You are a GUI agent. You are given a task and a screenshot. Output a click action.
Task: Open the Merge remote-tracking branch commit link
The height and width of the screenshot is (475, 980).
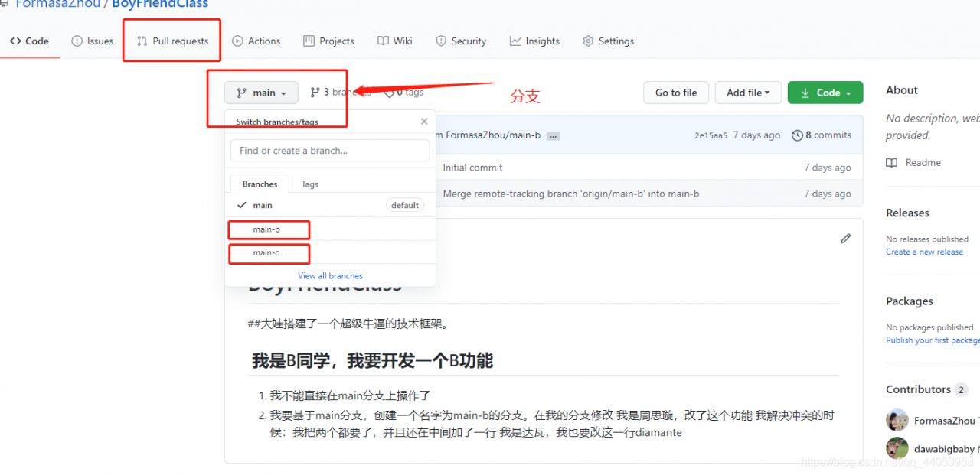[x=570, y=194]
